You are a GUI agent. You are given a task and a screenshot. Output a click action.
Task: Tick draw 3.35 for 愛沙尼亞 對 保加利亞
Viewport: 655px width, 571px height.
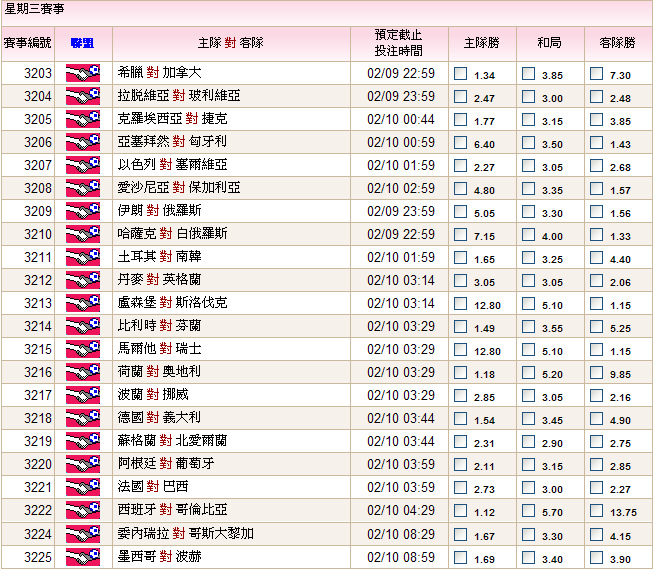[528, 188]
